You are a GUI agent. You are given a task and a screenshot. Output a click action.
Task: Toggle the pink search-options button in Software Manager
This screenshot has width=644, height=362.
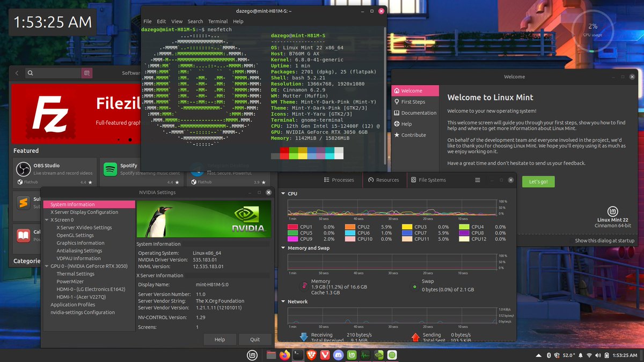[87, 73]
